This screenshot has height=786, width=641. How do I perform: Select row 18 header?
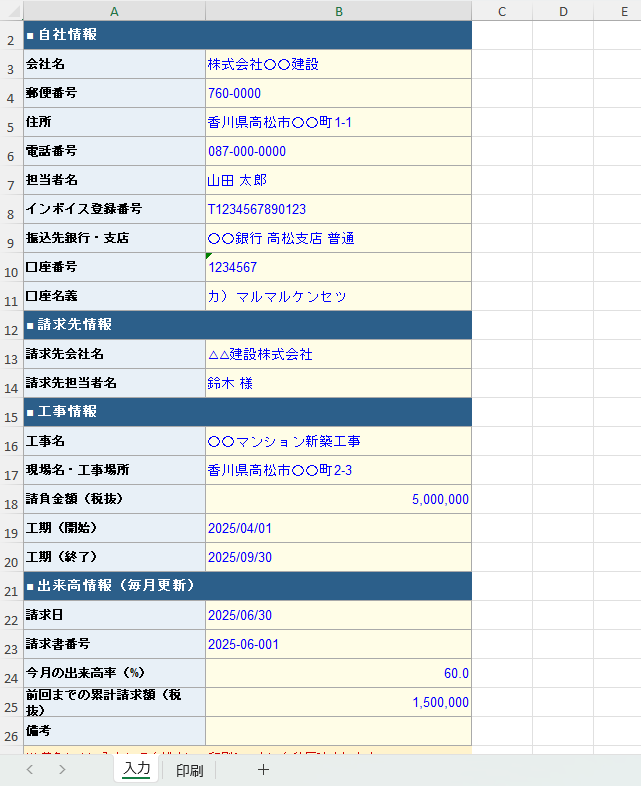(x=11, y=500)
